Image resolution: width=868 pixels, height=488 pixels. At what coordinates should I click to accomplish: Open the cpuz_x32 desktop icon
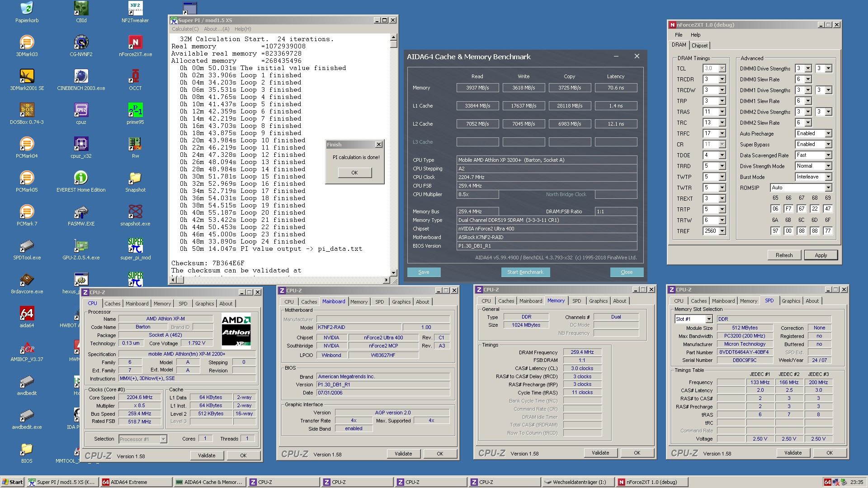pos(81,147)
